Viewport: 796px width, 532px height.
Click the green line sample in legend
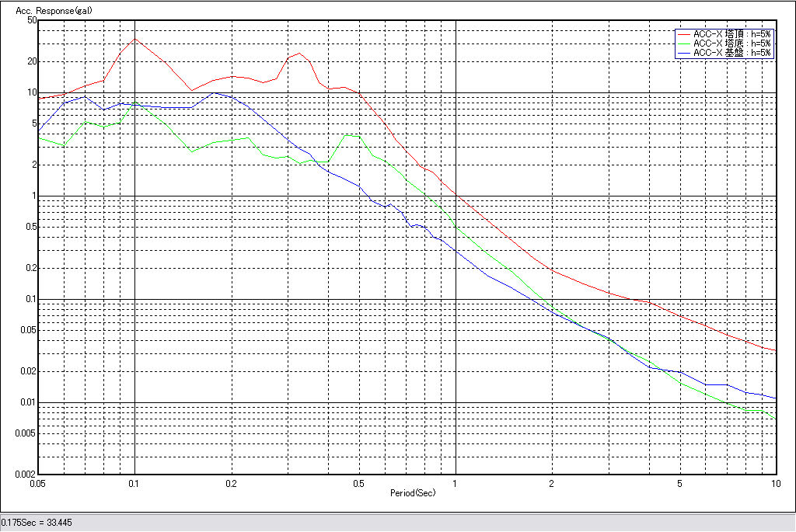[683, 43]
